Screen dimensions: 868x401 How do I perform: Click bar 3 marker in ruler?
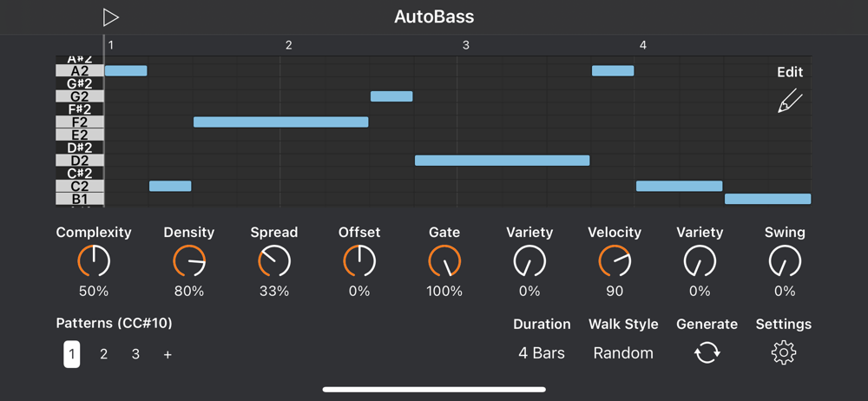466,45
